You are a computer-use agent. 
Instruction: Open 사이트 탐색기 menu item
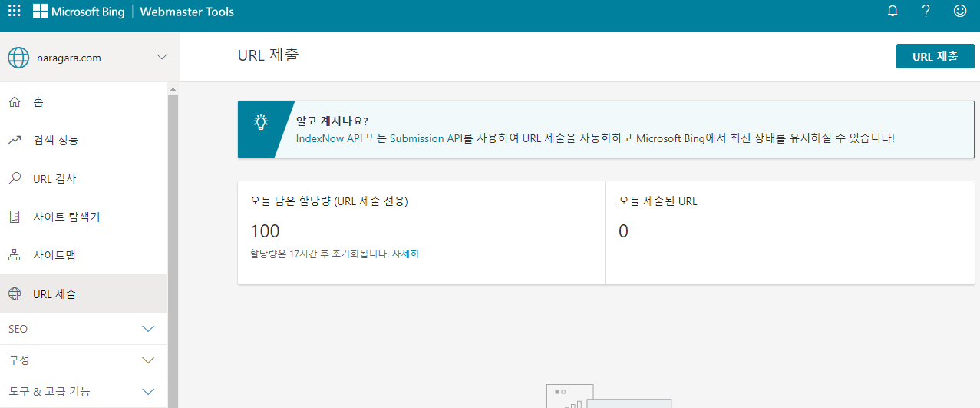click(x=83, y=217)
